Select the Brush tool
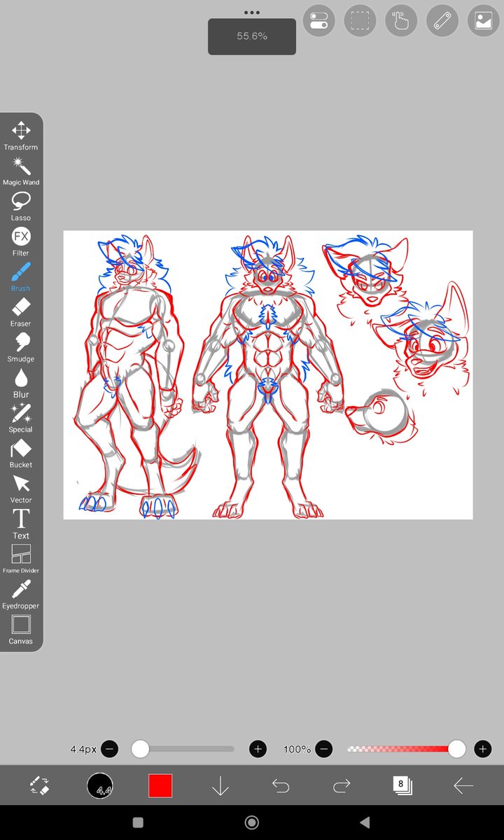The width and height of the screenshot is (504, 840). click(21, 277)
